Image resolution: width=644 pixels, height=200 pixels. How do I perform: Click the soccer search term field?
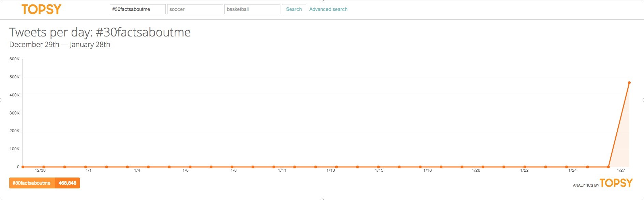coord(195,9)
